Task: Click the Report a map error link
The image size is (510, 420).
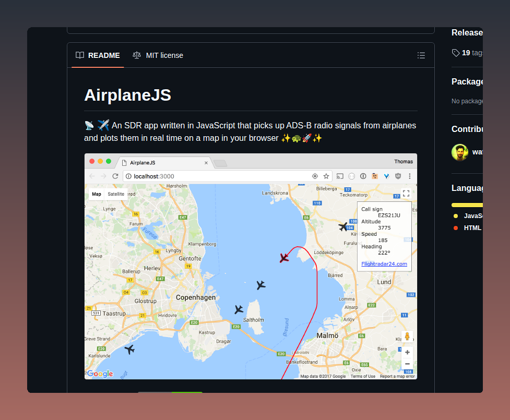Action: tap(397, 376)
